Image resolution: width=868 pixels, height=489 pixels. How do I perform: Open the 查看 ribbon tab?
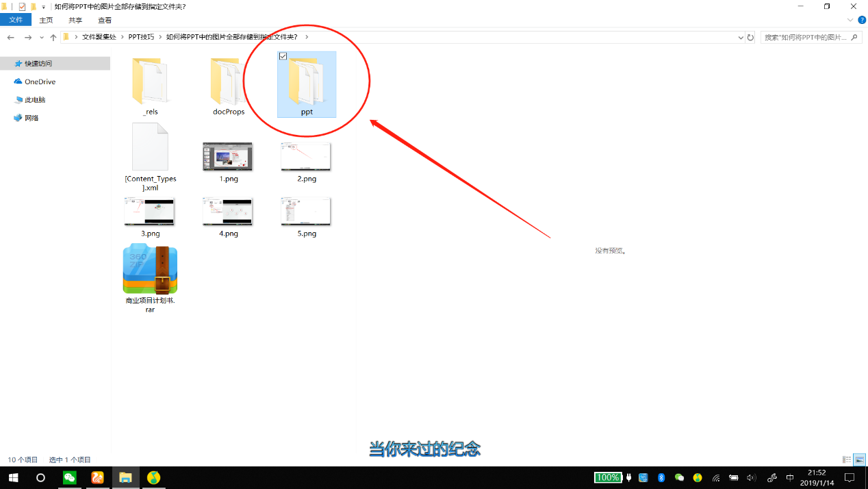coord(105,20)
